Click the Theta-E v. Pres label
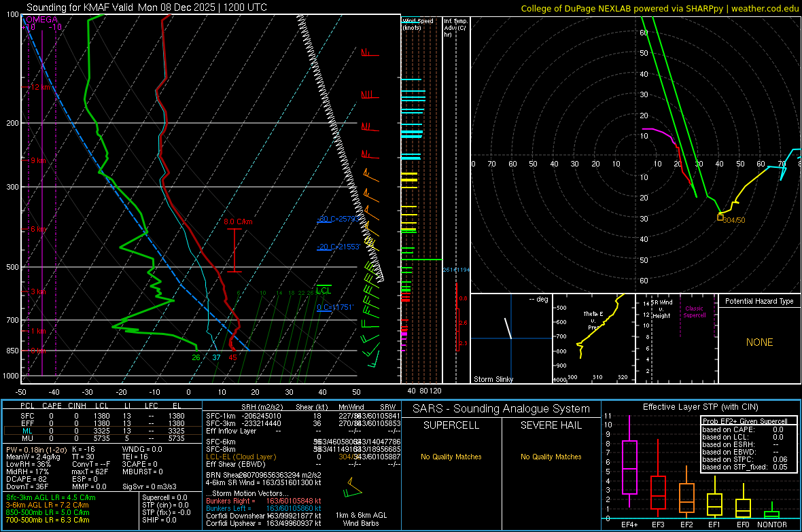 click(x=593, y=320)
